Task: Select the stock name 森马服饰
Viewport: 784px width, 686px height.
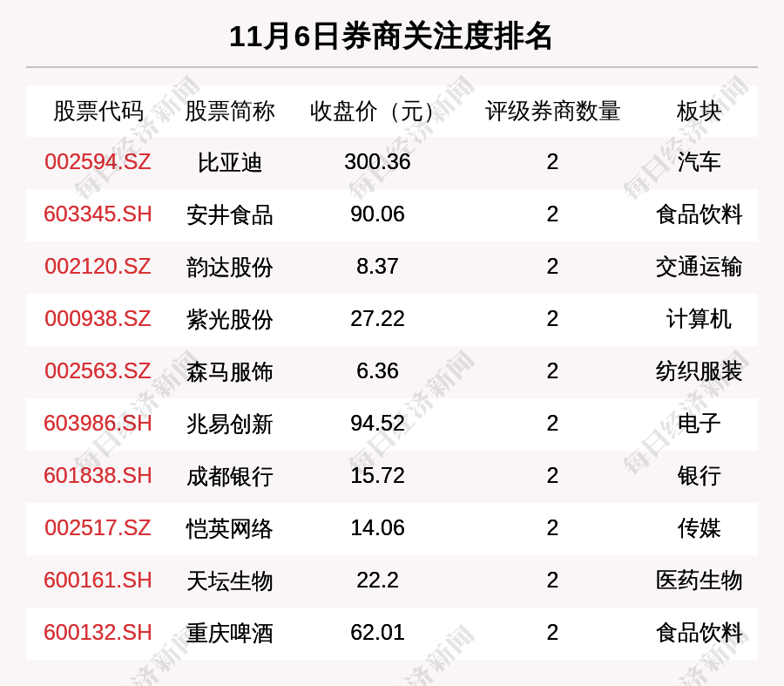Action: 230,372
